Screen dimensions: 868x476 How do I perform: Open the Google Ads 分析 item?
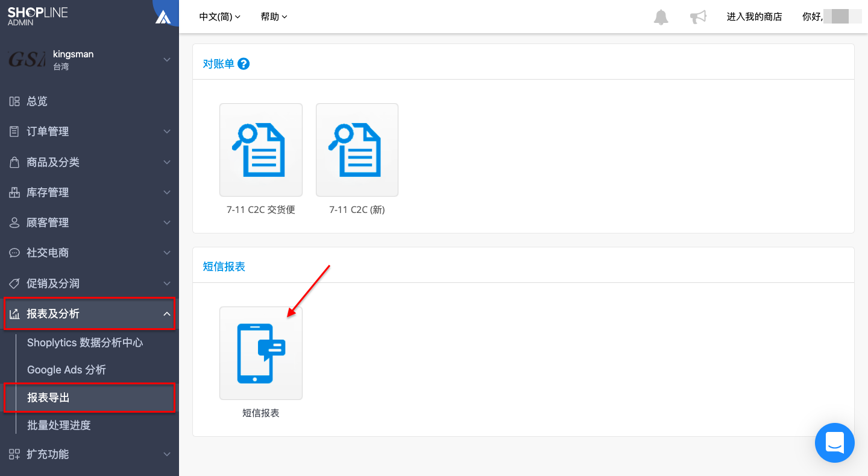pyautogui.click(x=66, y=370)
